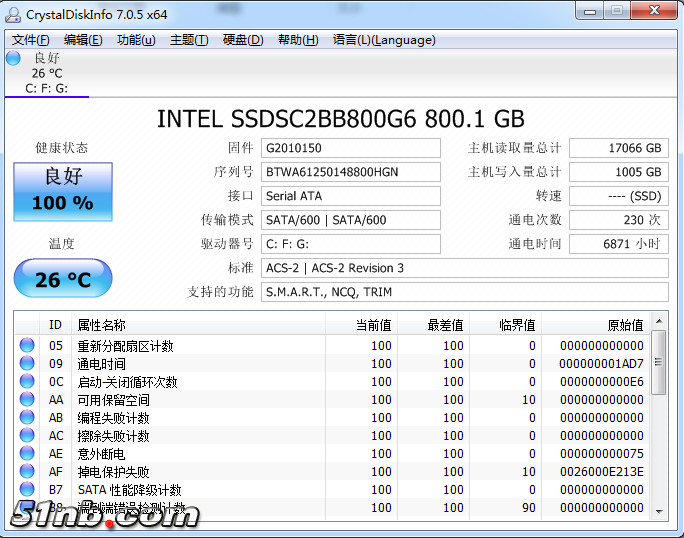This screenshot has width=684, height=538.
Task: Minimize the CrystalDiskInfo window
Action: click(590, 11)
